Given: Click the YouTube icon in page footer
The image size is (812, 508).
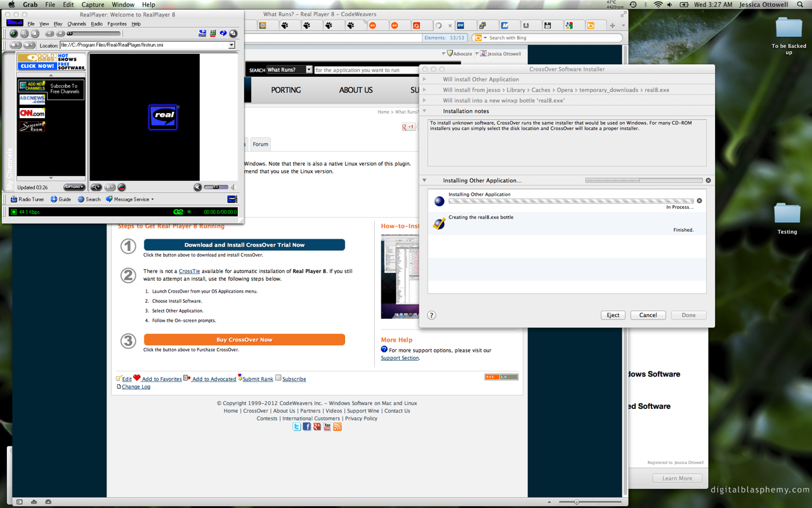Looking at the screenshot, I should (327, 427).
